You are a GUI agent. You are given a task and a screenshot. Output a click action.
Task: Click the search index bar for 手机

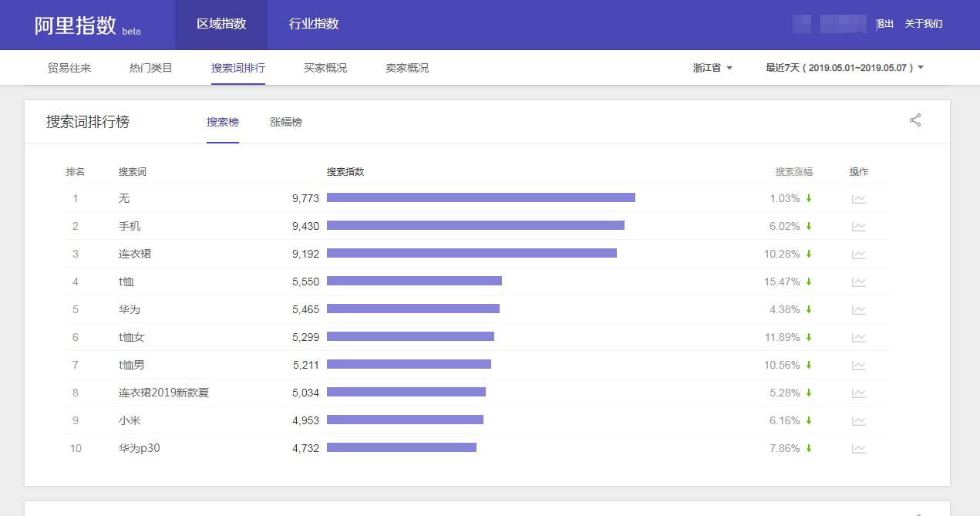click(x=475, y=225)
